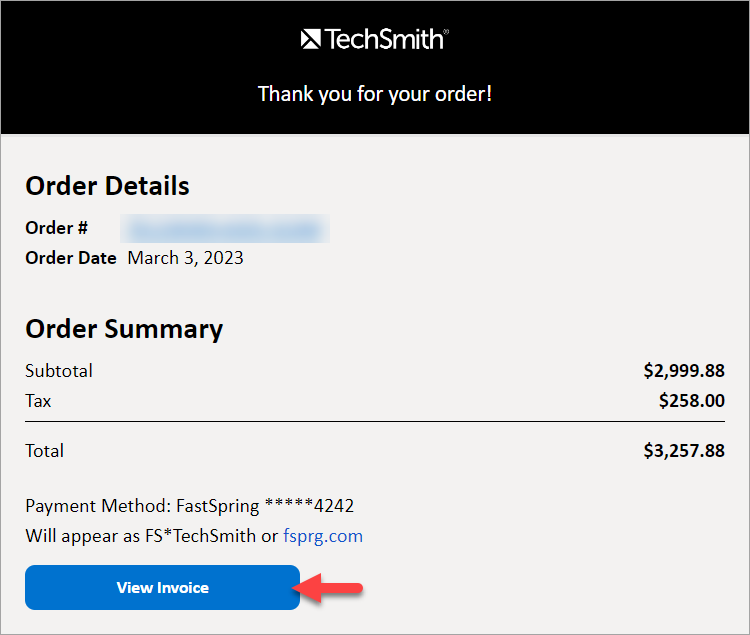Click the Tax label
Viewport: 750px width, 635px height.
tap(38, 401)
